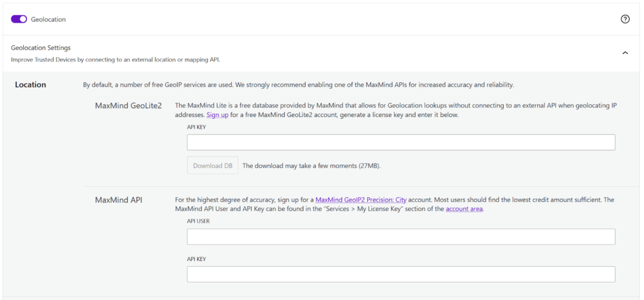The height and width of the screenshot is (300, 644).
Task: Follow the account area link
Action: coord(464,209)
